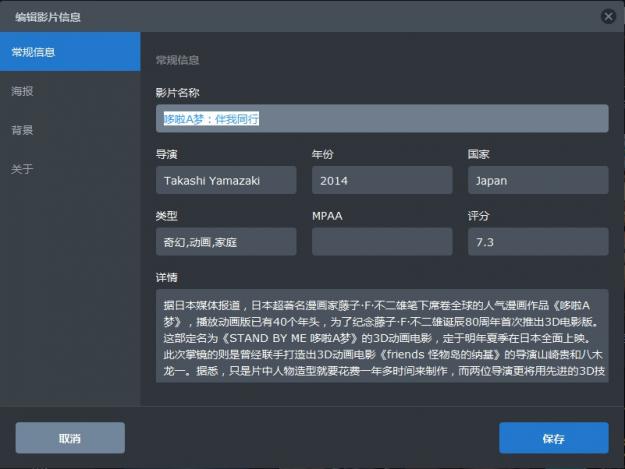Click the 取消 cancel button
625x469 pixels.
[x=70, y=438]
